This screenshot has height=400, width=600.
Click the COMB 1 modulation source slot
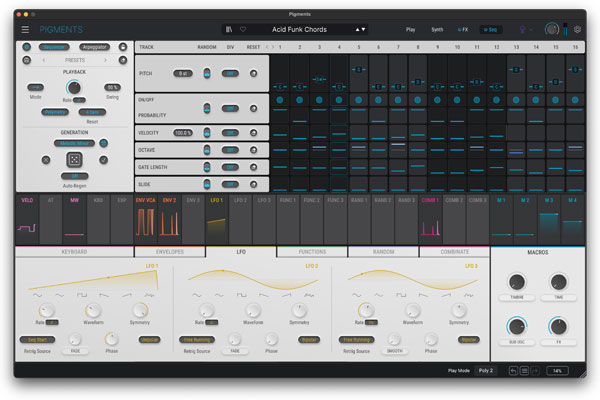click(430, 219)
